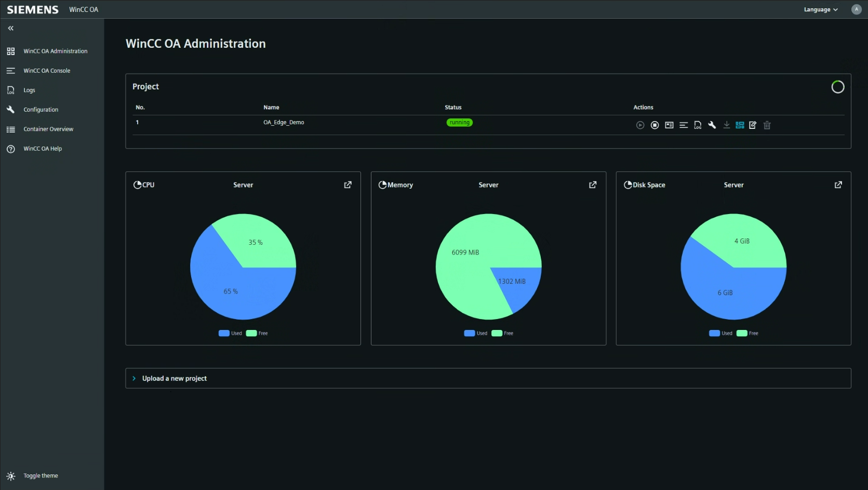The width and height of the screenshot is (868, 490).
Task: Open the Language dropdown
Action: pos(820,10)
